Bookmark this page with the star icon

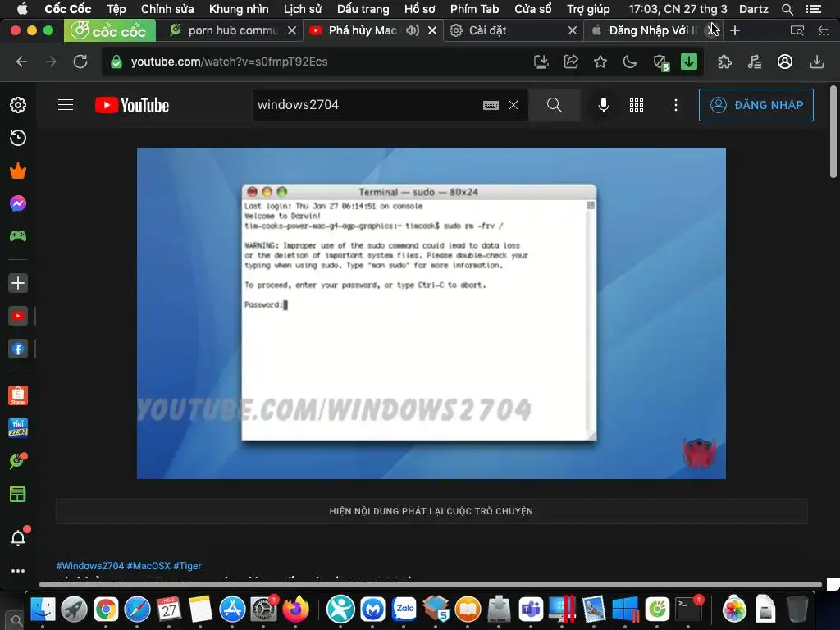(x=600, y=62)
